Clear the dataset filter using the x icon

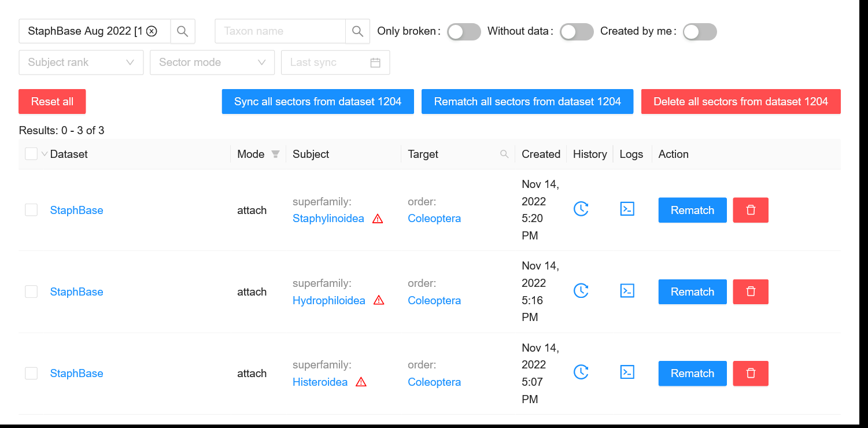point(152,31)
